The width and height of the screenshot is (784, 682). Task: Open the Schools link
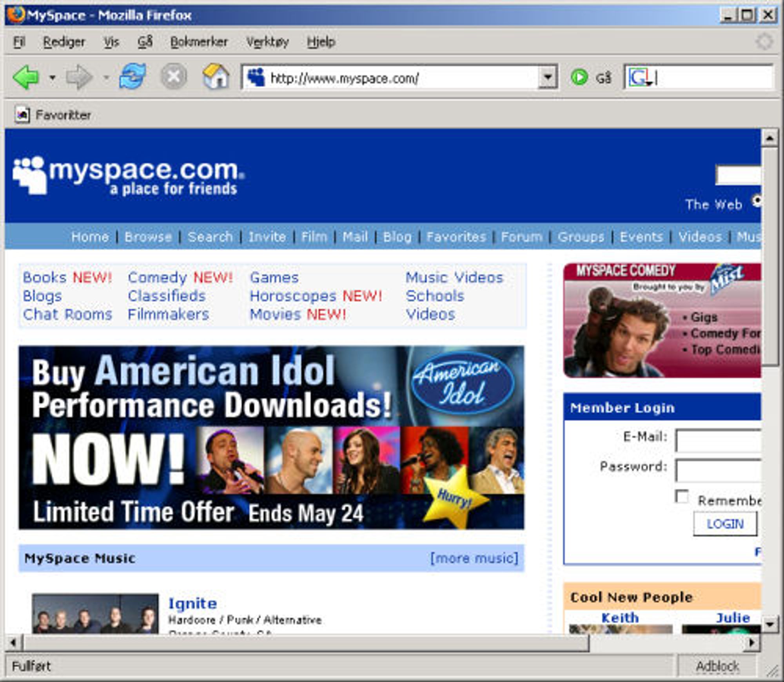coord(435,296)
